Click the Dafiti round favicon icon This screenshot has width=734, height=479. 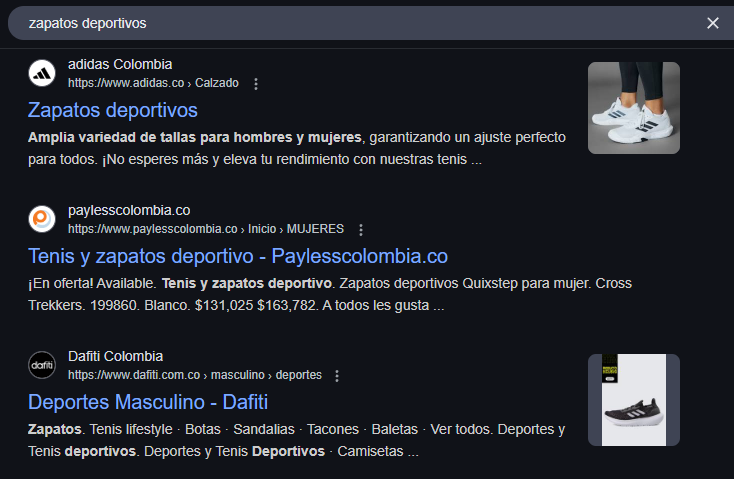42,365
